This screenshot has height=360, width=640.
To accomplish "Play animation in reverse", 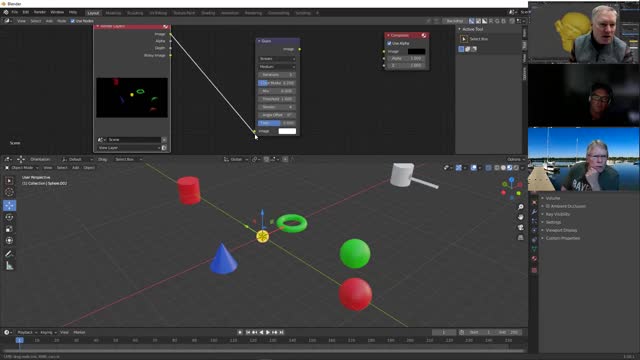I will [261, 333].
